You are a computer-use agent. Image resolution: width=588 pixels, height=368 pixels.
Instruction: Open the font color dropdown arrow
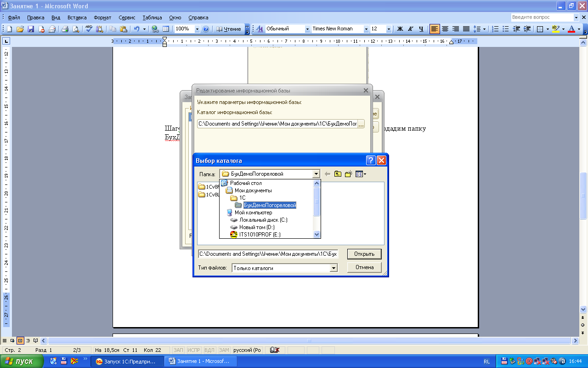click(x=579, y=29)
